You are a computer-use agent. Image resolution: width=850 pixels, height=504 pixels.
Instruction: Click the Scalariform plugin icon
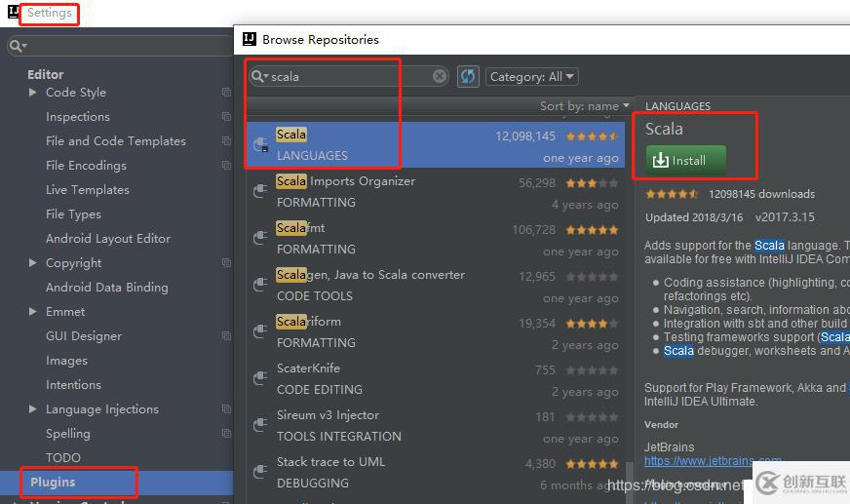(x=260, y=331)
